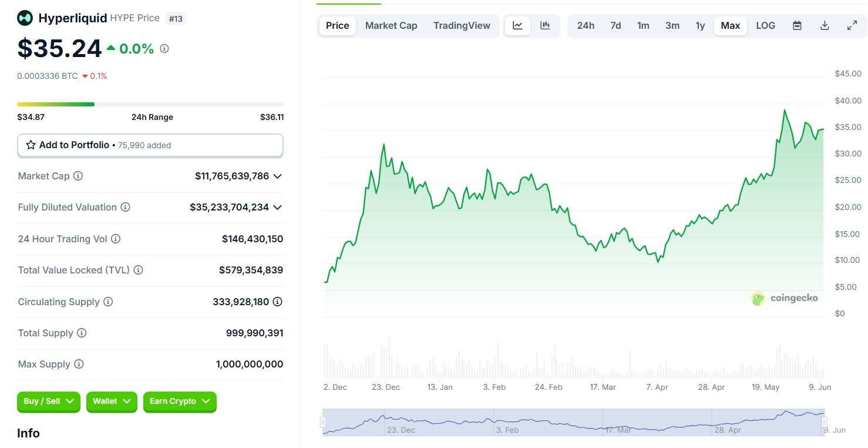Click the 999,990,391 total supply value
The height and width of the screenshot is (448, 868).
click(x=254, y=333)
